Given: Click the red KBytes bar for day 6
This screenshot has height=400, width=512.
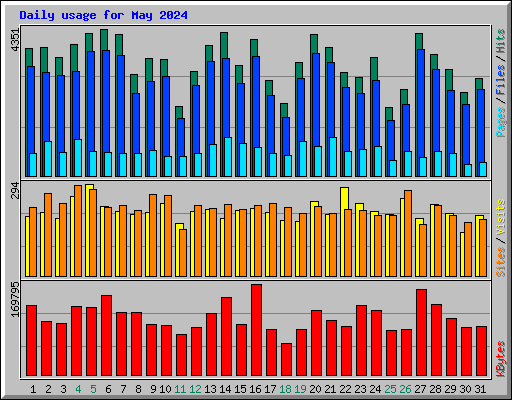Looking at the screenshot, I should coord(106,335).
